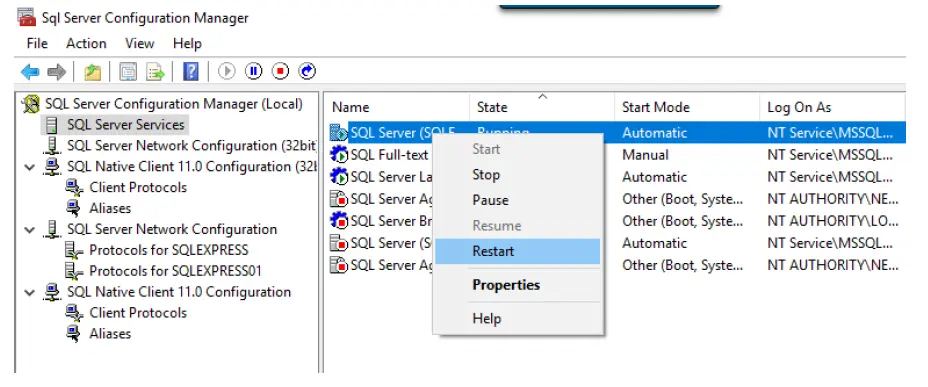
Task: Click the SQL Server Browser service icon
Action: [339, 221]
